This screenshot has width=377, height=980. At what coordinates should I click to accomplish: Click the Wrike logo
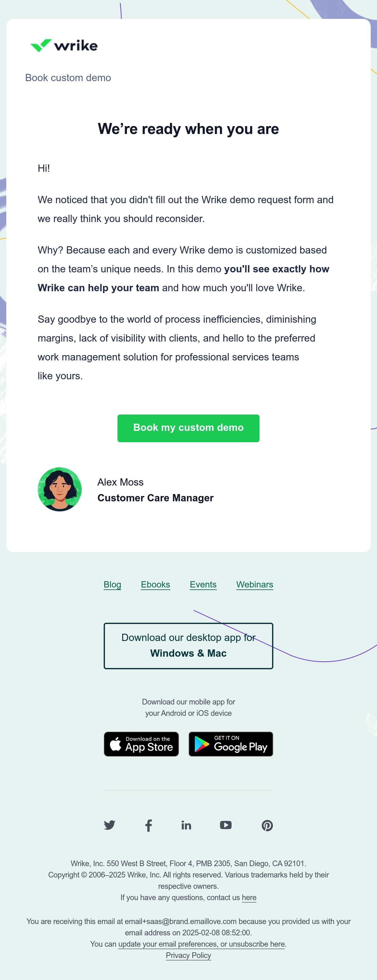tap(64, 46)
